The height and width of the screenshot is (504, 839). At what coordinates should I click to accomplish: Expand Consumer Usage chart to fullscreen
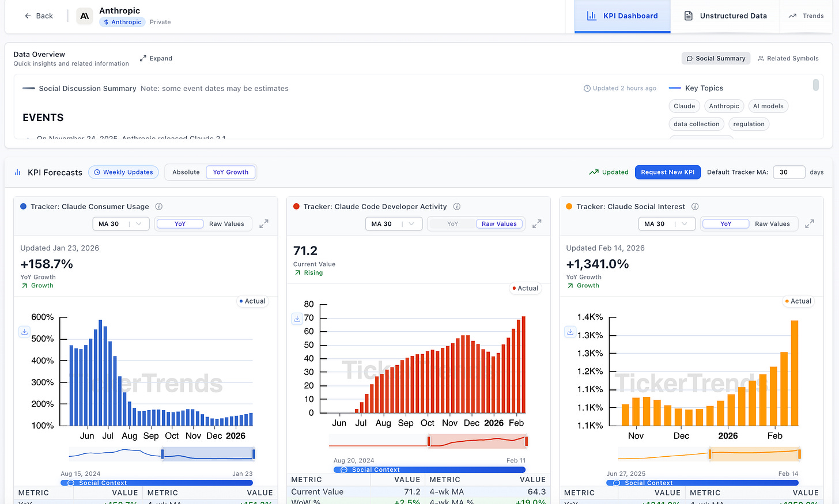[x=264, y=224]
